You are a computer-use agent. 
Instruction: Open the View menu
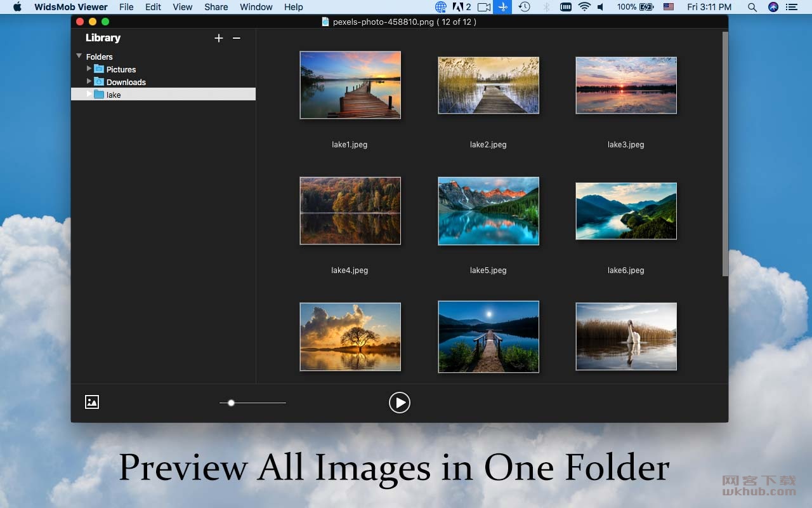coord(183,7)
